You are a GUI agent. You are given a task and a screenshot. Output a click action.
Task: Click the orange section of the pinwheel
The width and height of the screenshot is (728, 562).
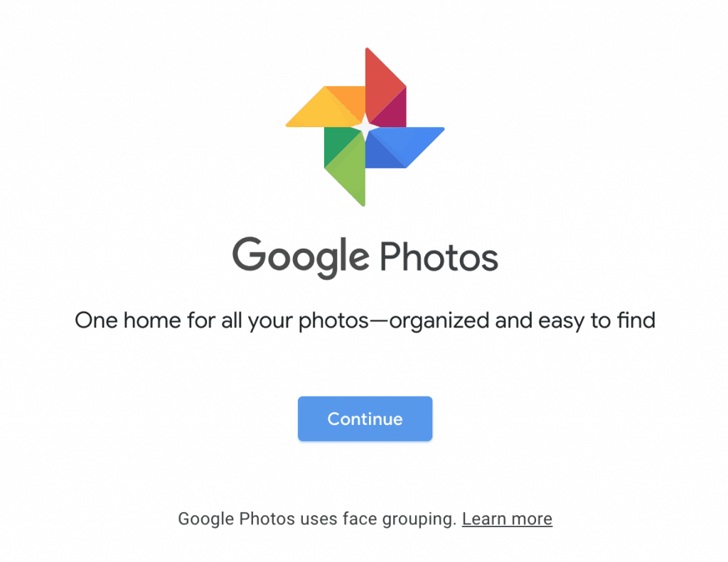tap(349, 99)
